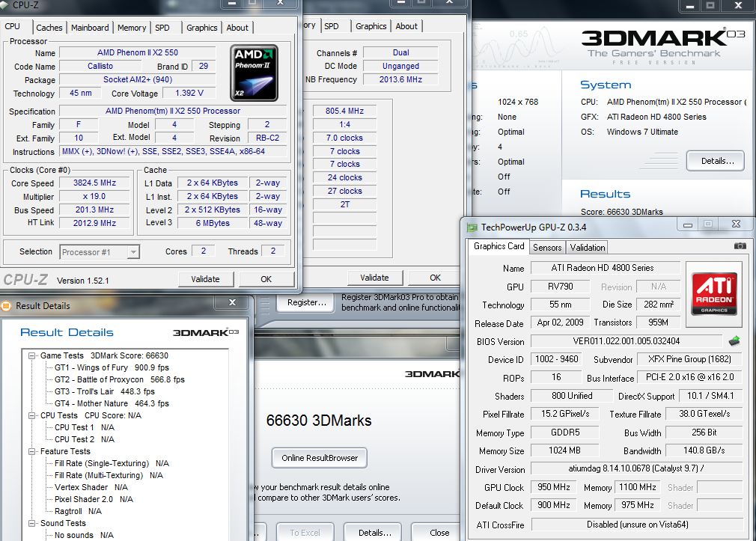Viewport: 756px width, 541px height.
Task: Click the ATI CrossFire status field
Action: point(637,525)
